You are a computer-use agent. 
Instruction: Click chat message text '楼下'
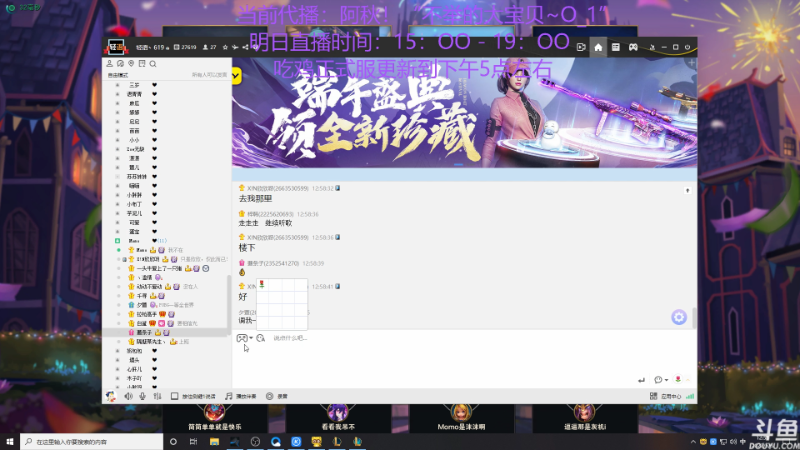coord(247,247)
